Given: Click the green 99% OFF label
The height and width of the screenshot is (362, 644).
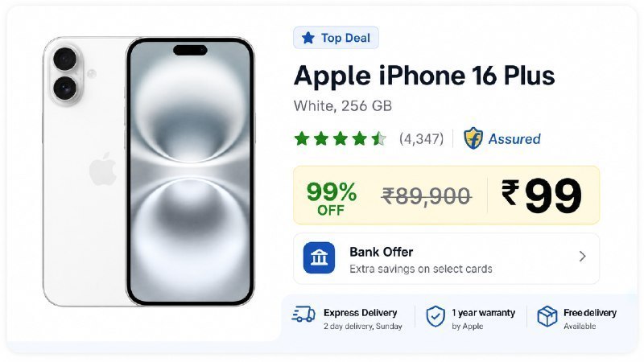Looking at the screenshot, I should pos(332,198).
